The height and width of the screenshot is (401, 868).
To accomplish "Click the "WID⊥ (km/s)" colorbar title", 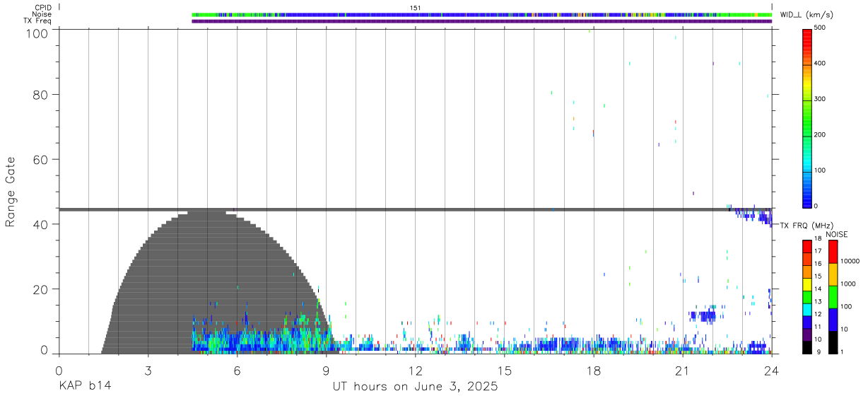I will pos(807,14).
